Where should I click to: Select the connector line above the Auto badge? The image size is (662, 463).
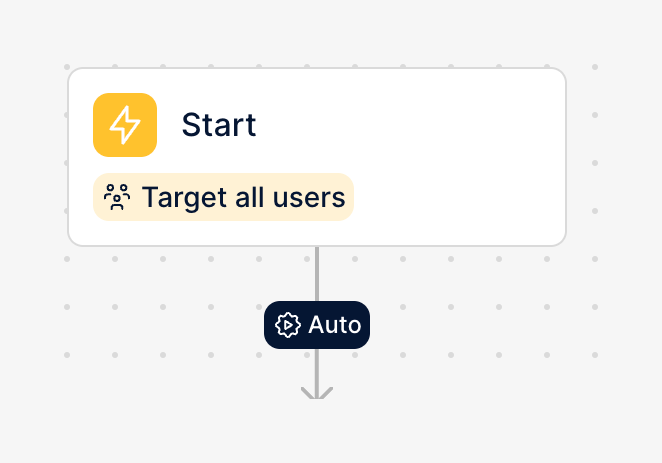point(317,273)
